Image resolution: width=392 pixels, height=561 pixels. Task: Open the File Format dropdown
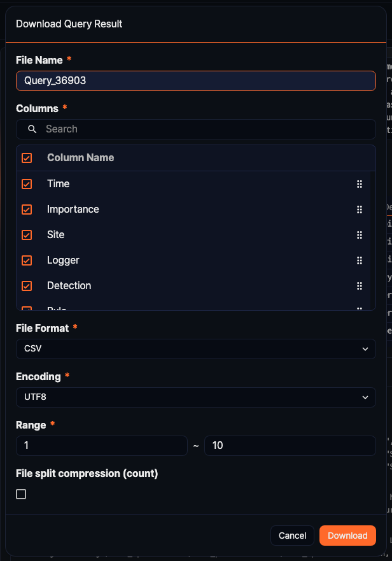[195, 349]
